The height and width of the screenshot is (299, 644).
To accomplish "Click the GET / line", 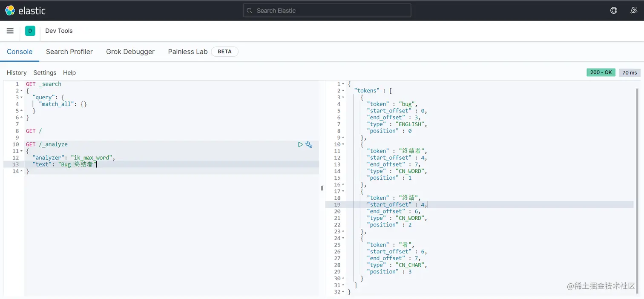I will pos(34,131).
